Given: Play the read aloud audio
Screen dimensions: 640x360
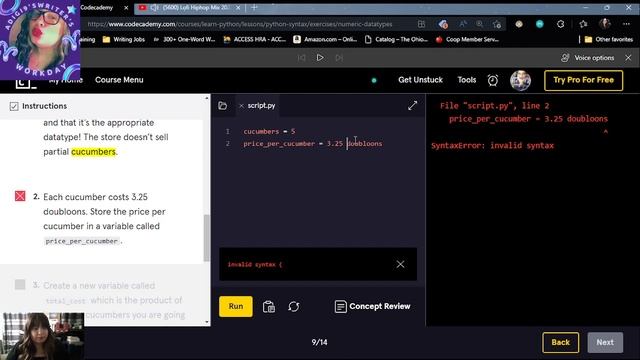Looking at the screenshot, I should [x=320, y=58].
